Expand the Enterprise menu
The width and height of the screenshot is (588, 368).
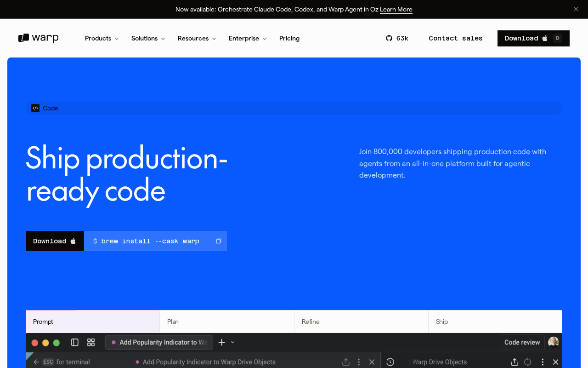click(x=248, y=38)
